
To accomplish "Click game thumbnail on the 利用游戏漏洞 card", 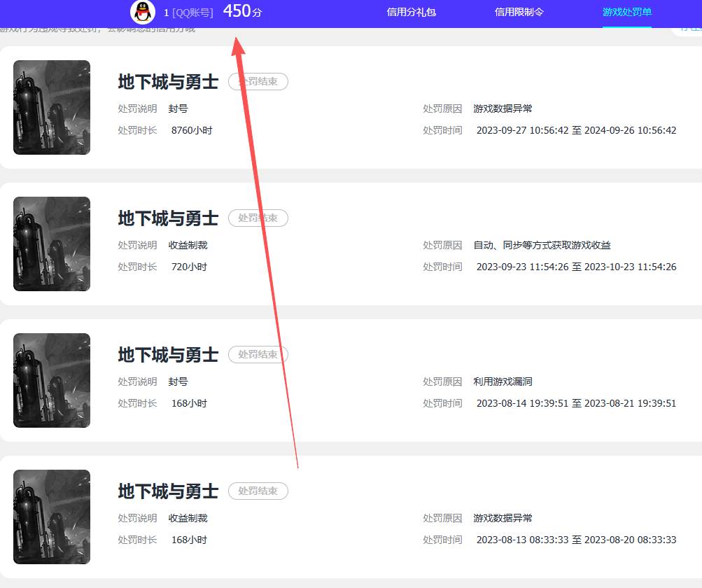I will pos(52,380).
